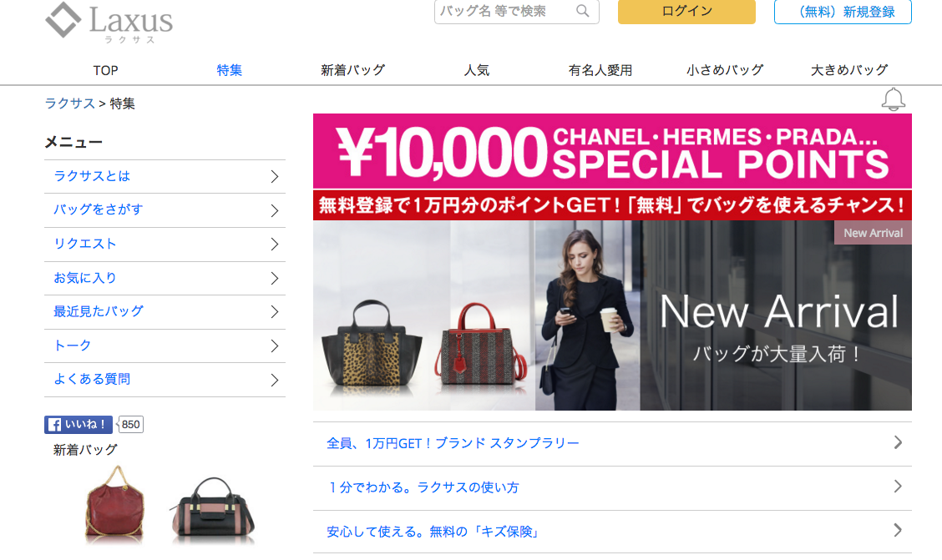Click the バッグ名 等で検索 search field

click(x=504, y=12)
